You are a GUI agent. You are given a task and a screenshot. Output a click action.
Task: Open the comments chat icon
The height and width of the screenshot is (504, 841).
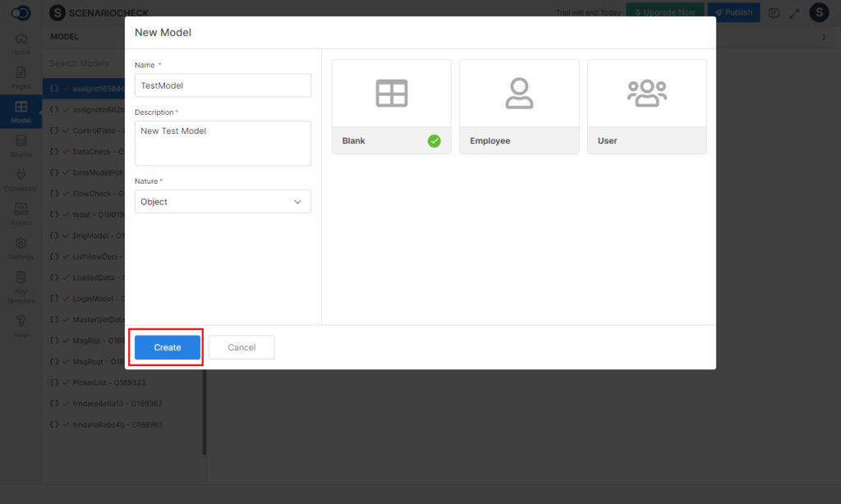pos(774,13)
